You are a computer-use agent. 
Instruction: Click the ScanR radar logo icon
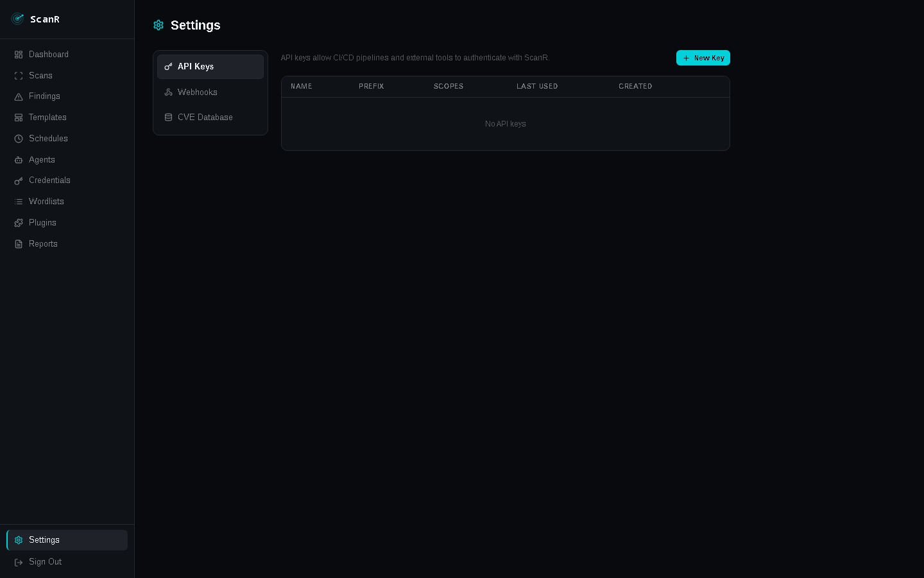coord(18,19)
